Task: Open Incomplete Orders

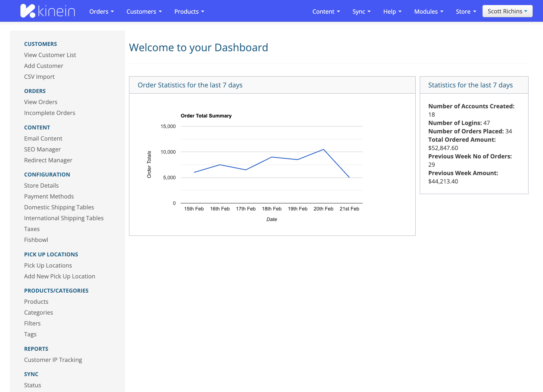Action: pyautogui.click(x=50, y=113)
